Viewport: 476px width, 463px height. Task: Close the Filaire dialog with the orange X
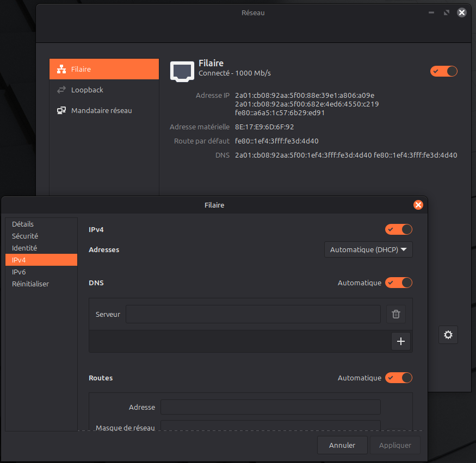pyautogui.click(x=418, y=205)
